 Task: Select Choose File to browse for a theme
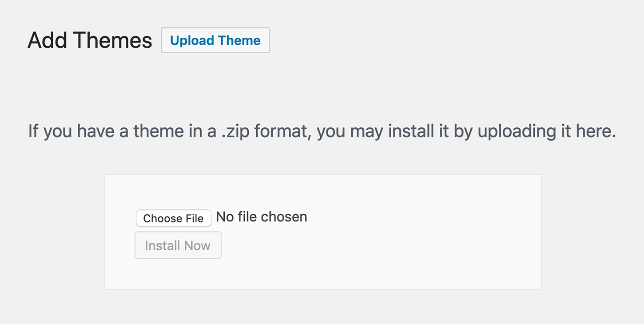coord(173,218)
